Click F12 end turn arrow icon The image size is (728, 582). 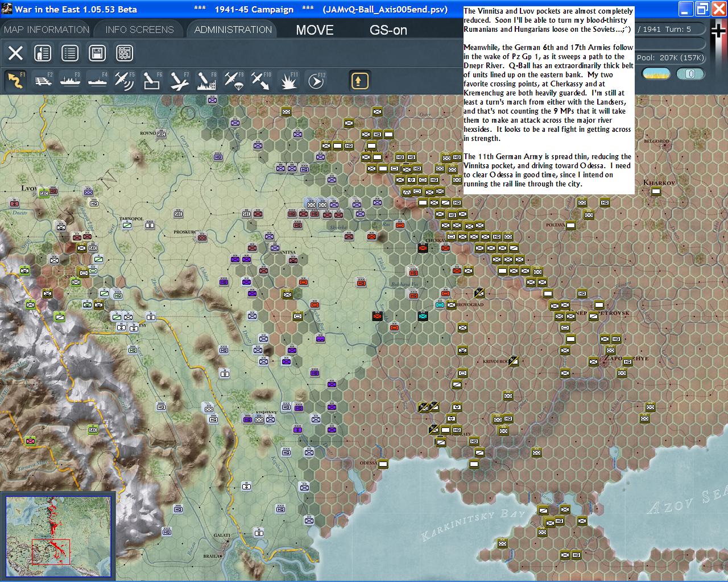coord(316,81)
